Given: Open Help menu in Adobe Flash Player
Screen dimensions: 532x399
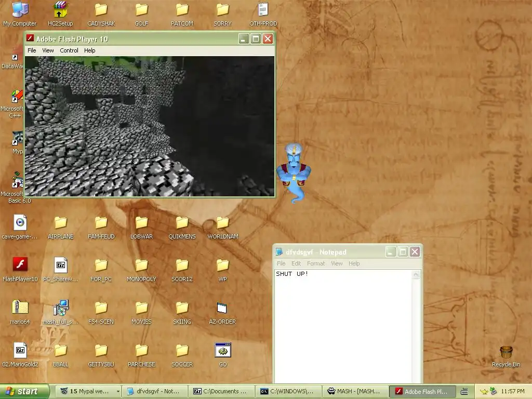Looking at the screenshot, I should 89,50.
